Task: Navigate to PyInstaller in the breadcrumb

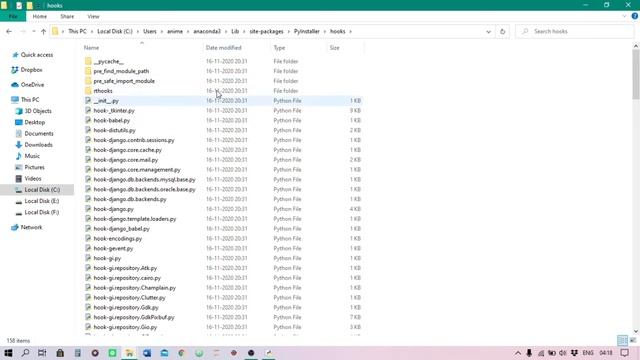Action: 307,31
